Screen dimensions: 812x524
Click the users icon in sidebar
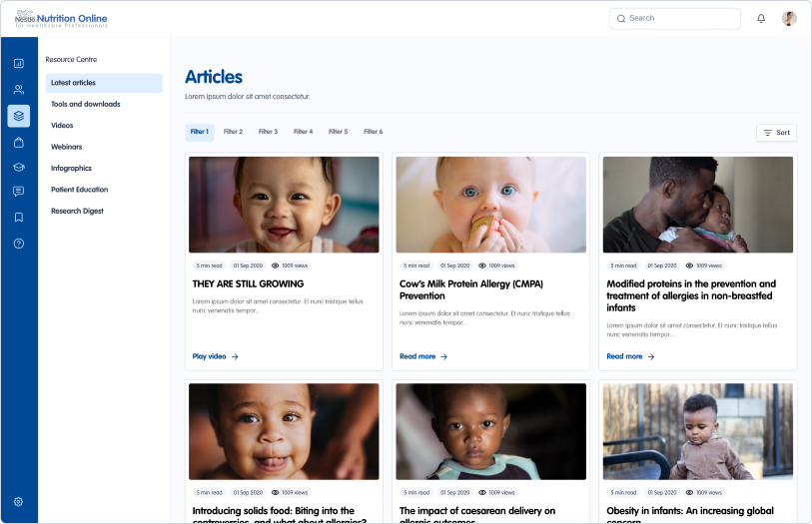(x=19, y=90)
